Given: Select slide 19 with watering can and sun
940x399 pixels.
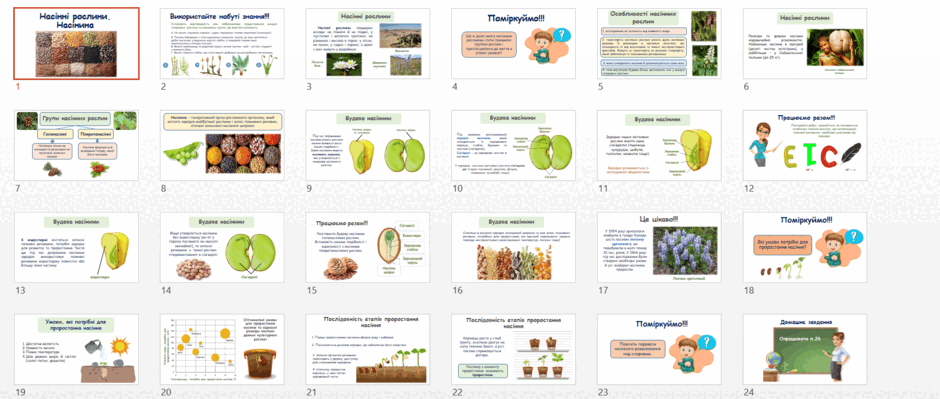Looking at the screenshot, I should [x=77, y=349].
